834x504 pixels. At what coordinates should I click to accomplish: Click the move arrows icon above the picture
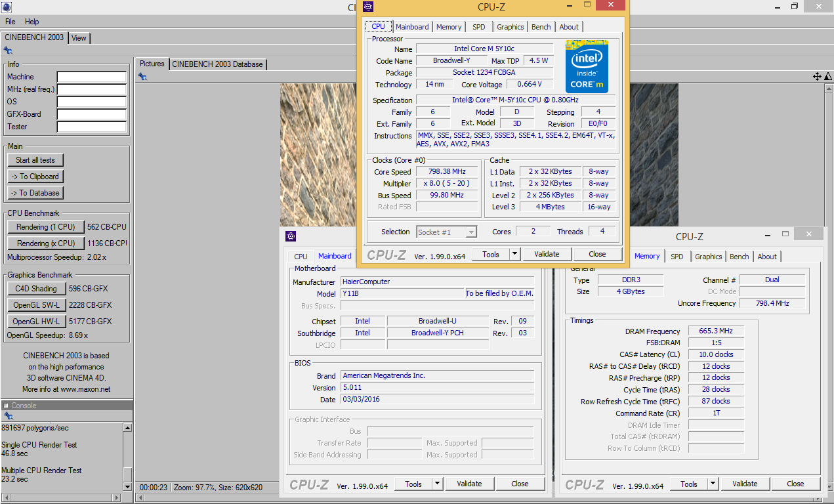(x=817, y=77)
